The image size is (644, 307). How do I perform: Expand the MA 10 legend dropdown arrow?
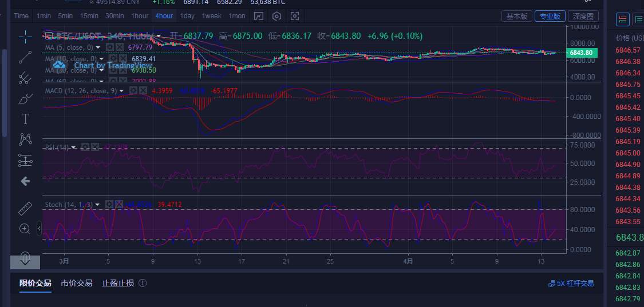coord(101,59)
